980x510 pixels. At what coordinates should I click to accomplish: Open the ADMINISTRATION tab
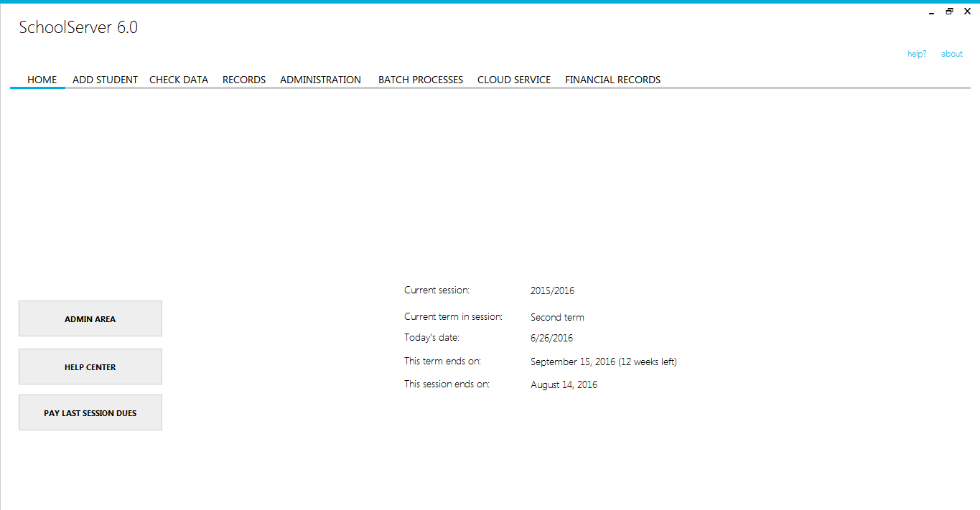click(x=320, y=80)
